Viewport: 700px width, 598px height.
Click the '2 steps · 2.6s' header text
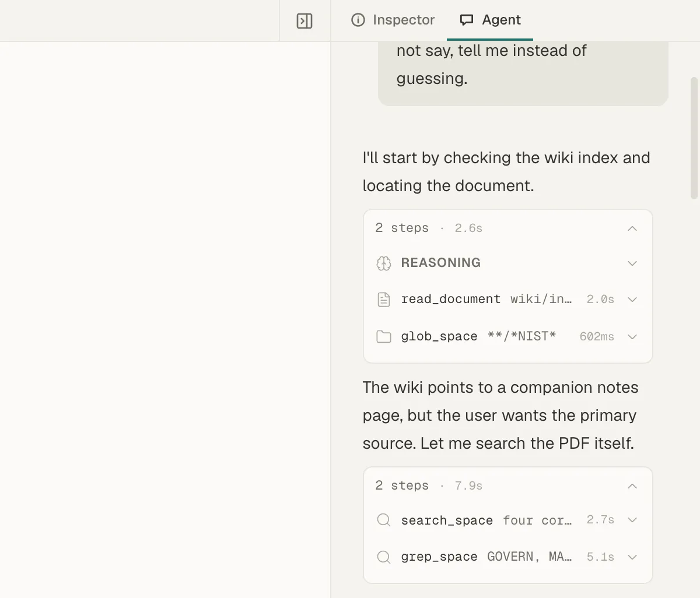click(x=429, y=228)
